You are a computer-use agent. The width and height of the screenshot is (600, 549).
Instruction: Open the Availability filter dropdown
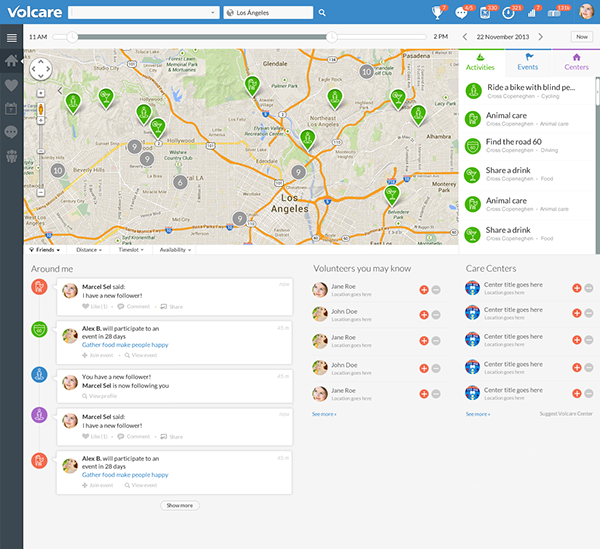[175, 250]
